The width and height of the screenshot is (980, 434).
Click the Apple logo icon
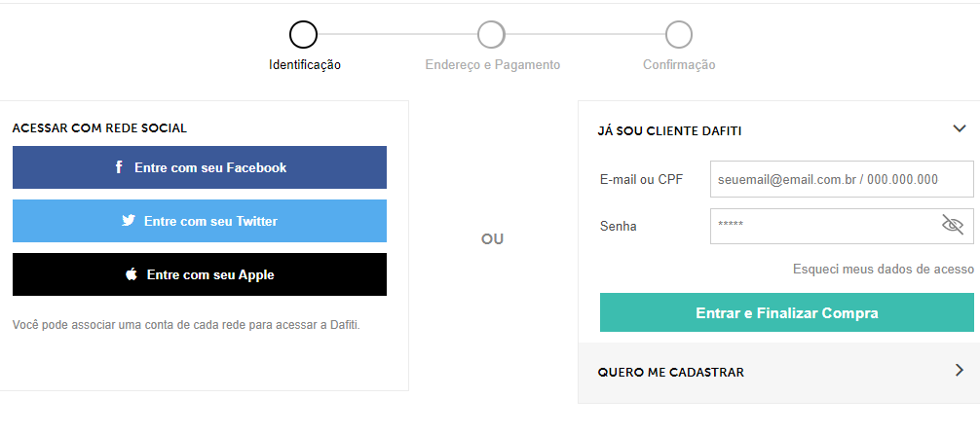132,274
